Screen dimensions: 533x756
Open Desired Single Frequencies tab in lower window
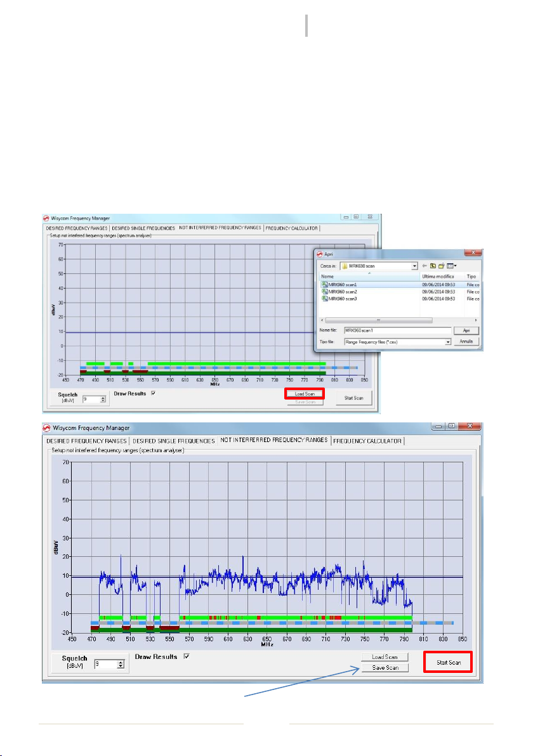point(174,441)
